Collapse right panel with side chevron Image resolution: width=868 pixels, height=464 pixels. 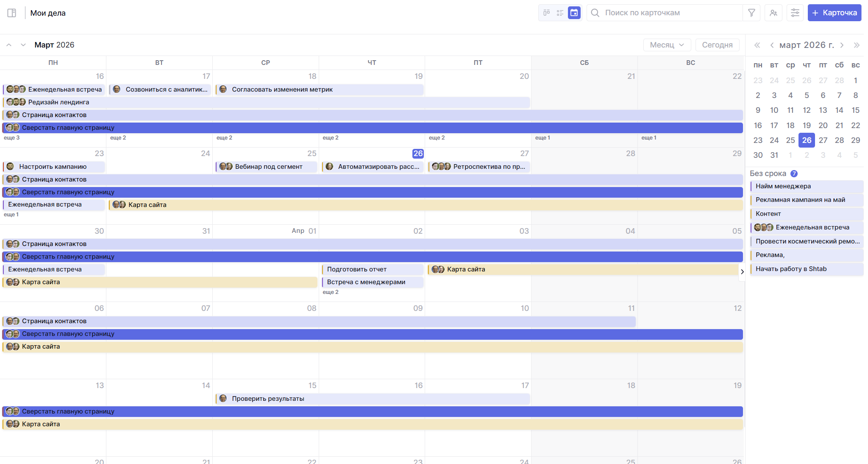coord(742,272)
